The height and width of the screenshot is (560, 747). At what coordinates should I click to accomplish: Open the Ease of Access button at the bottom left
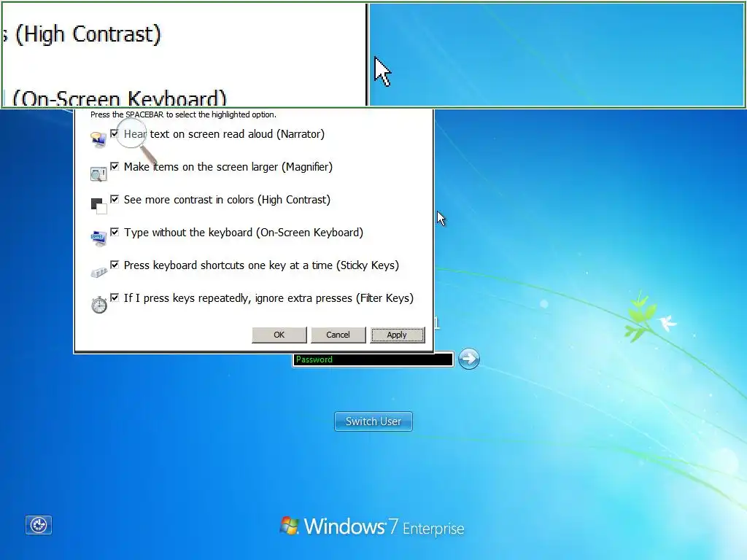39,525
